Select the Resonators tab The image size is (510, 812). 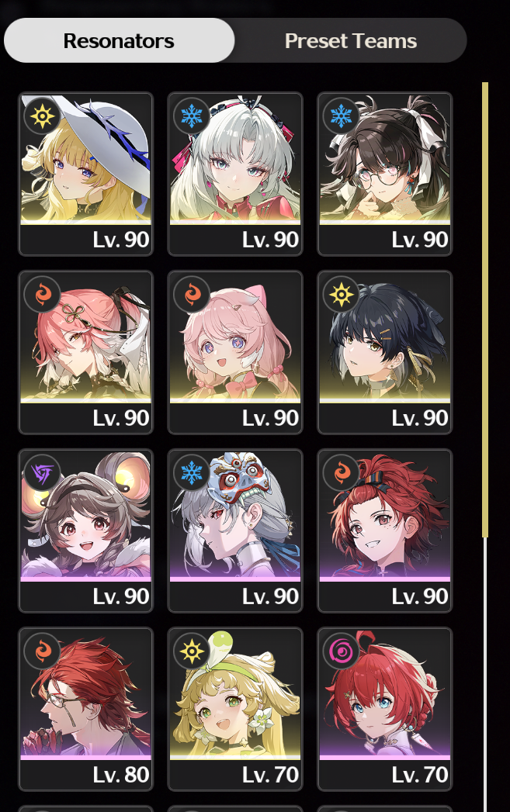click(x=120, y=41)
